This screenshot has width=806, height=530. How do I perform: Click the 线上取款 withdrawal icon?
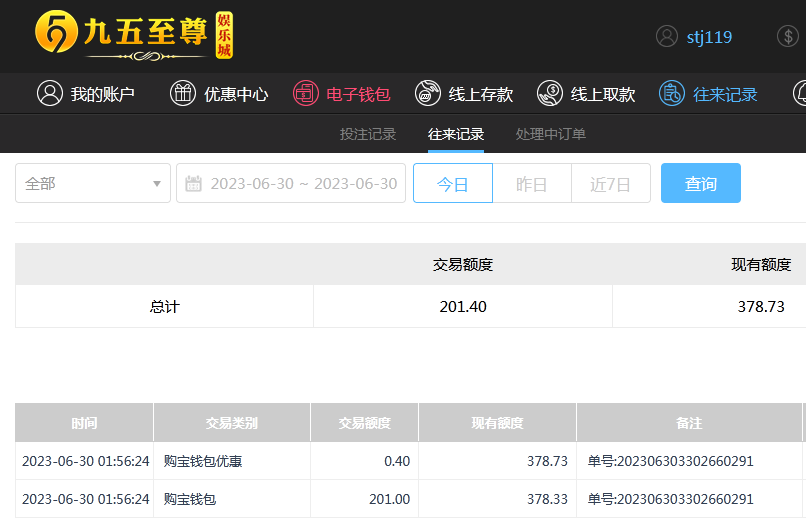549,94
